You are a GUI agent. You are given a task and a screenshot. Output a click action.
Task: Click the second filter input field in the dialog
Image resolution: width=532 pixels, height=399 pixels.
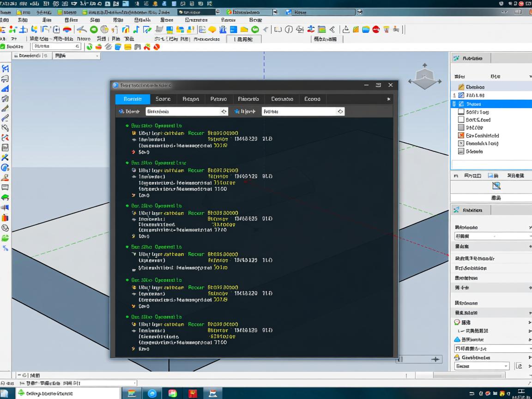pos(298,111)
